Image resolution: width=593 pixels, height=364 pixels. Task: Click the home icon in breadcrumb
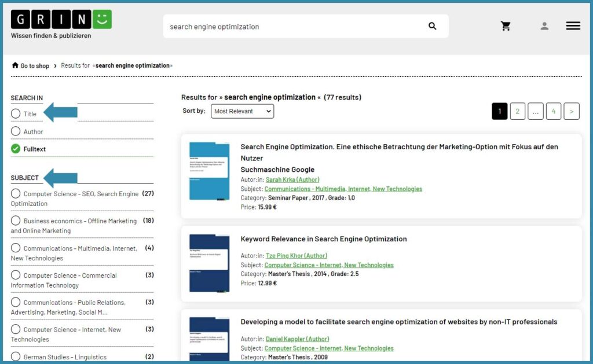pos(15,65)
